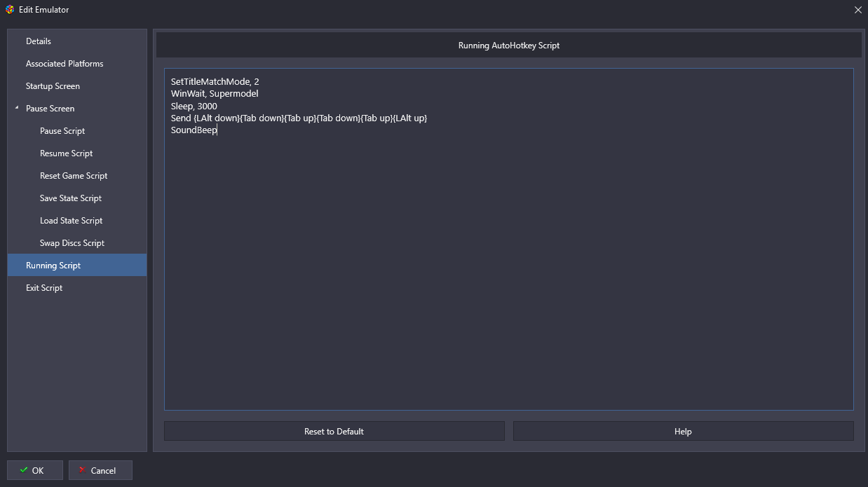Open the Resume Script page
The height and width of the screenshot is (487, 868).
(x=77, y=153)
